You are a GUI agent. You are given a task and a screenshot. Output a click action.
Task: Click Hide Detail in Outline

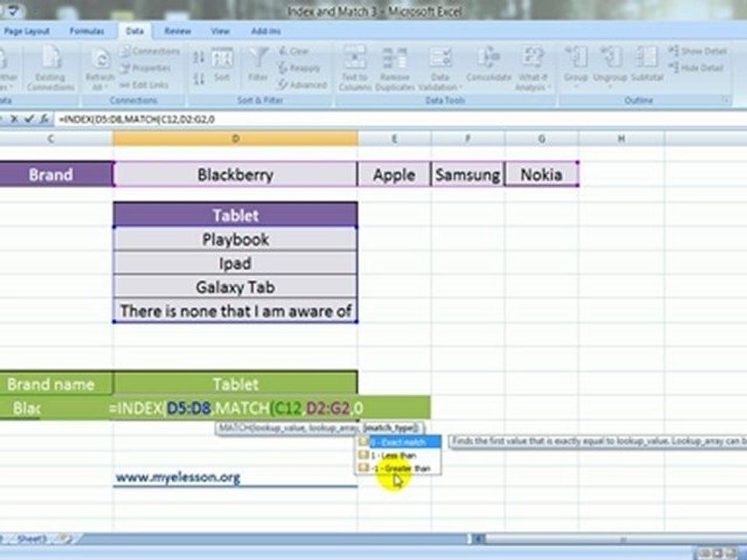point(696,68)
